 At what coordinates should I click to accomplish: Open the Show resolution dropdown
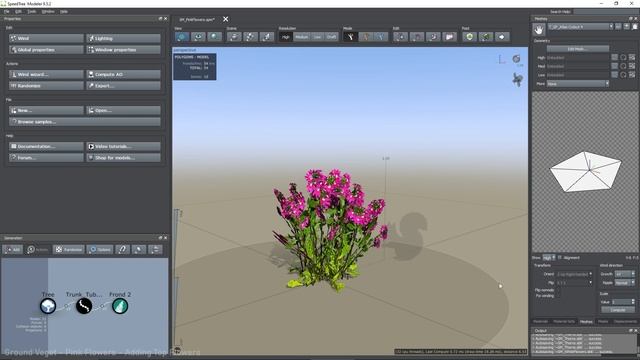click(548, 258)
